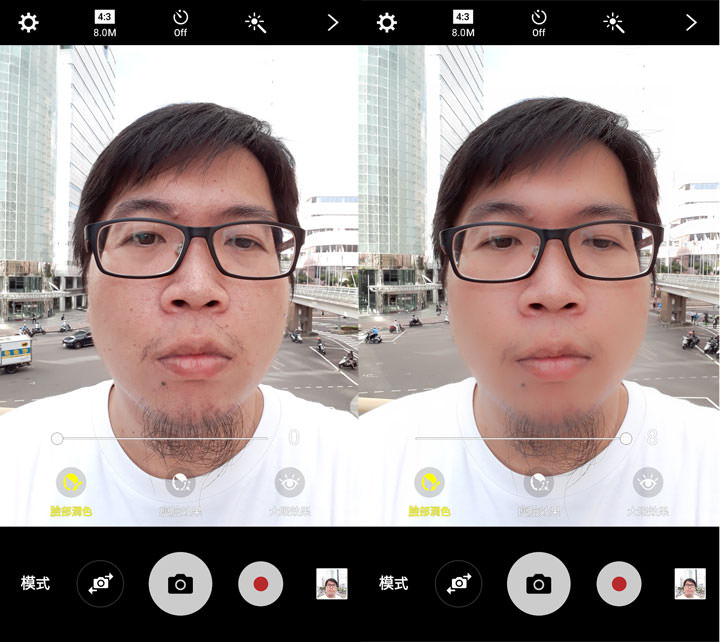Toggle the self-timer Off icon in right screen

pos(538,22)
